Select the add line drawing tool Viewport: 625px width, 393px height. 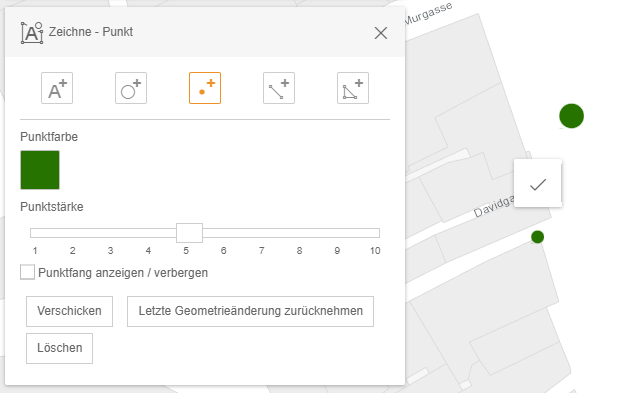[x=279, y=88]
